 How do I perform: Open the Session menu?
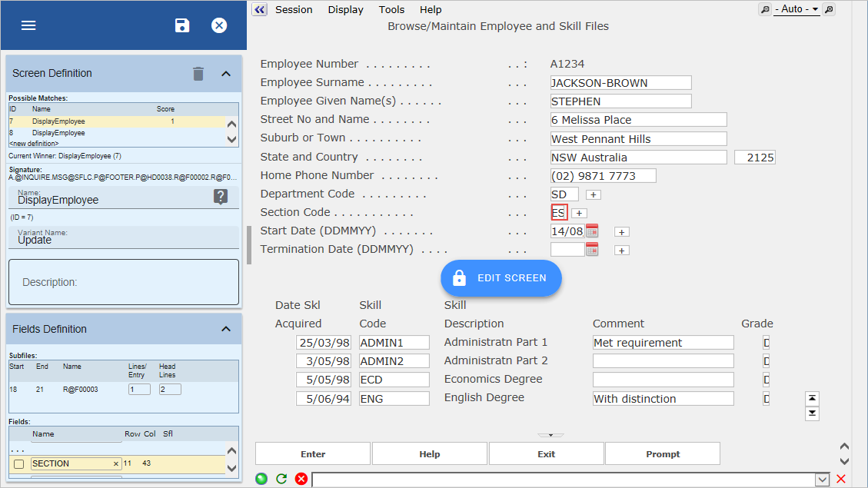(x=294, y=9)
